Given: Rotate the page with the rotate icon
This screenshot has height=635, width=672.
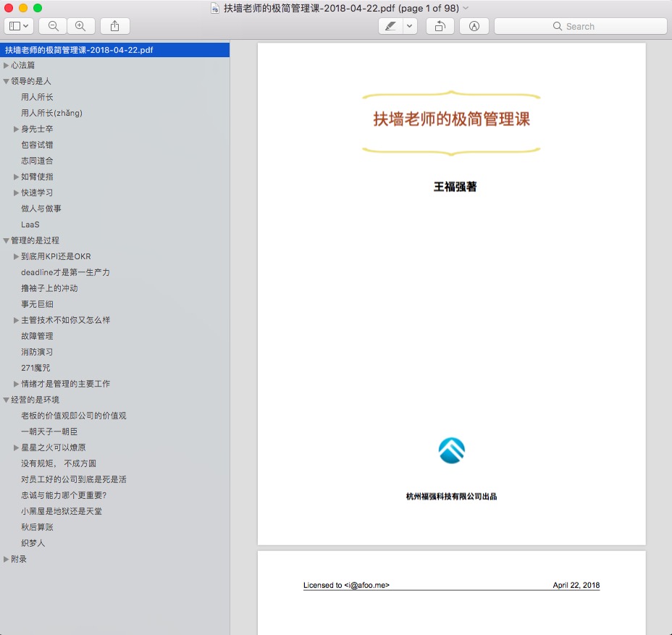Looking at the screenshot, I should (440, 26).
